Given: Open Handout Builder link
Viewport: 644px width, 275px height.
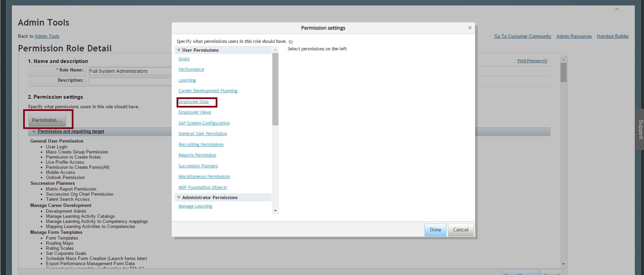Looking at the screenshot, I should coord(613,36).
